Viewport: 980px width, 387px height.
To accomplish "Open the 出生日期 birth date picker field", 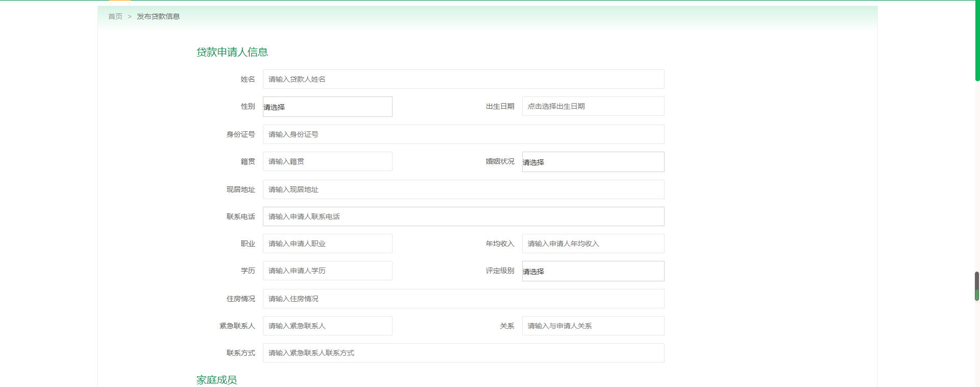I will (593, 106).
